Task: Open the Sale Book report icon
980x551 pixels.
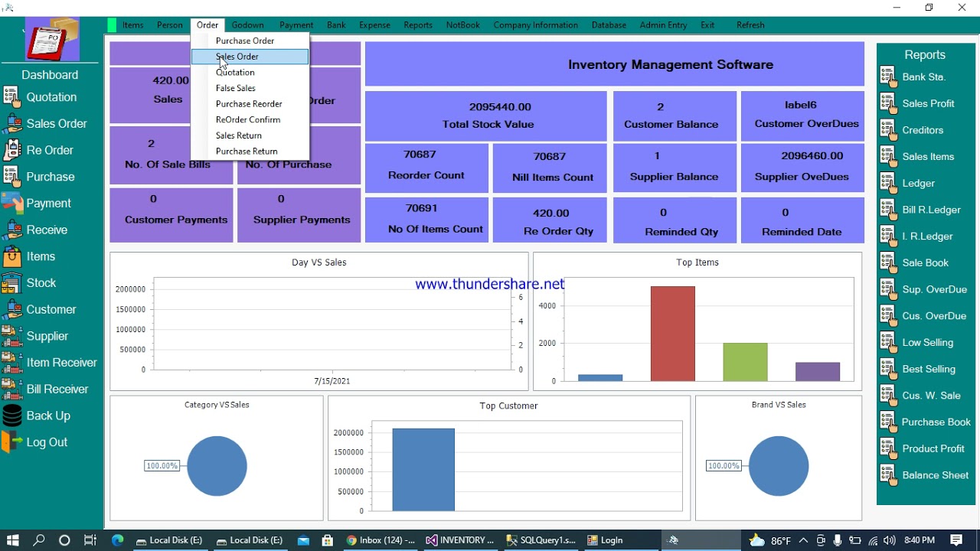Action: click(x=888, y=262)
